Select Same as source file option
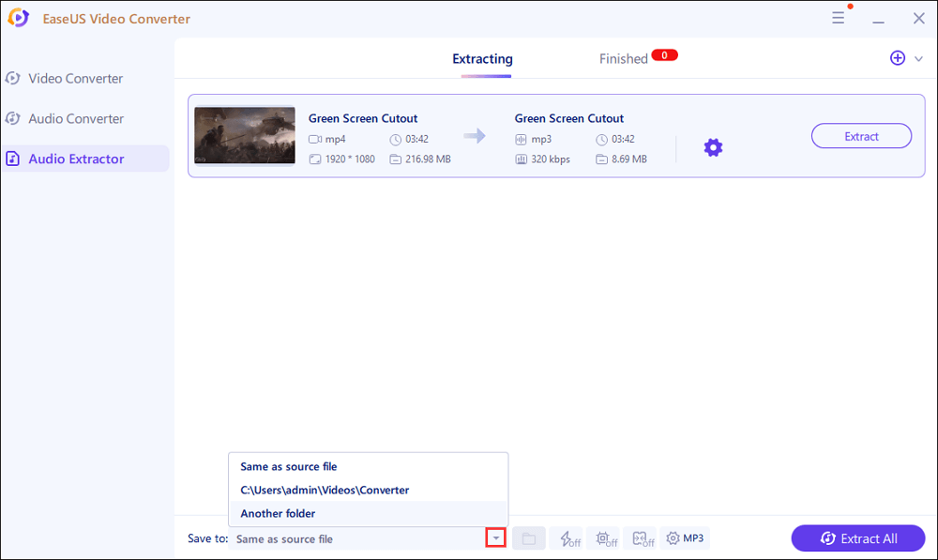The image size is (938, 560). tap(288, 466)
